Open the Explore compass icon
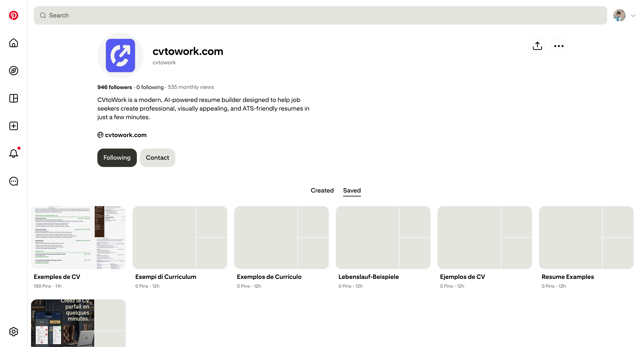 pos(13,71)
